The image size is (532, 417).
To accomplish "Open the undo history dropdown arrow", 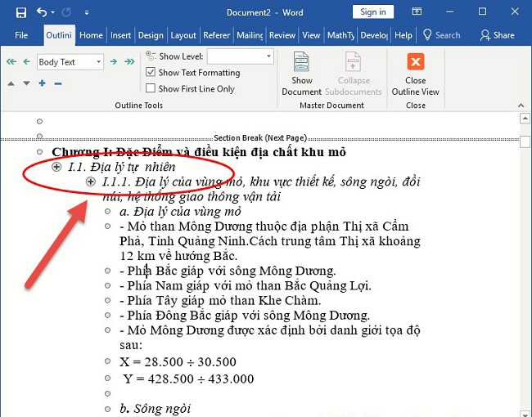I will click(x=53, y=12).
